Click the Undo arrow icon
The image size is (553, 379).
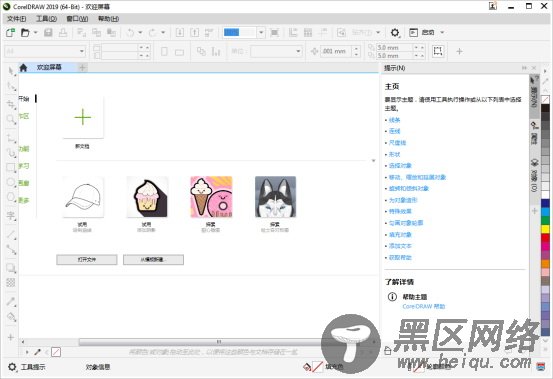click(x=130, y=33)
